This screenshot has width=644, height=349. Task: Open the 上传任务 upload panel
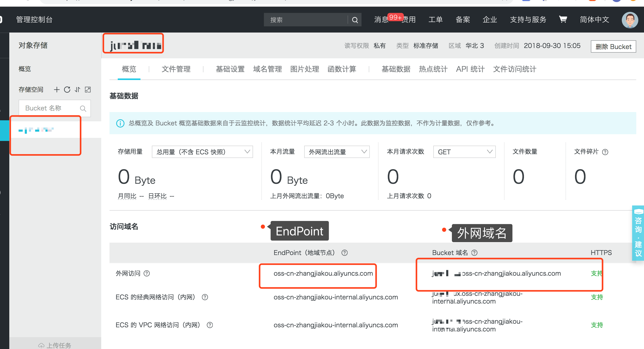55,345
